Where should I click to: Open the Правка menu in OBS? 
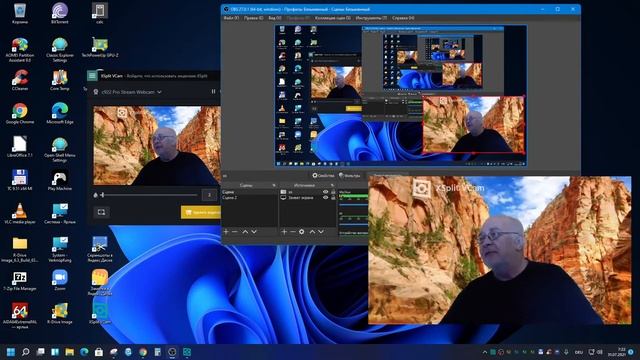point(253,18)
